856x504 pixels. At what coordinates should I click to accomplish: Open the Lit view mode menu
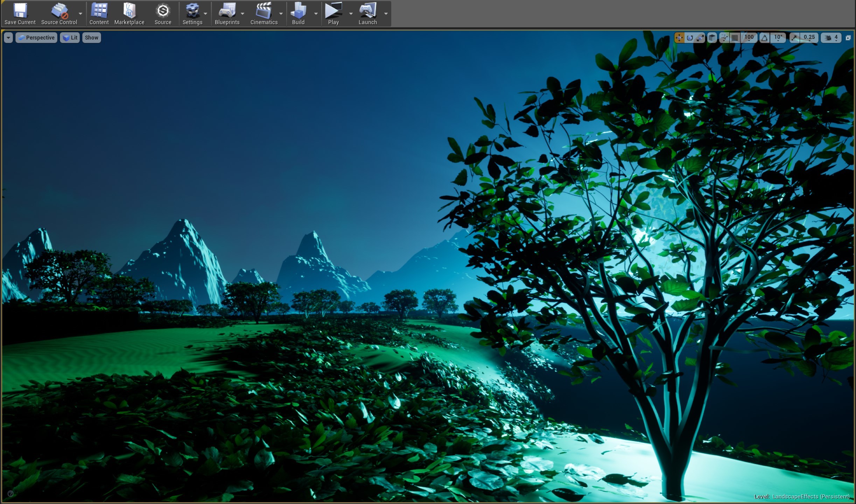(70, 37)
